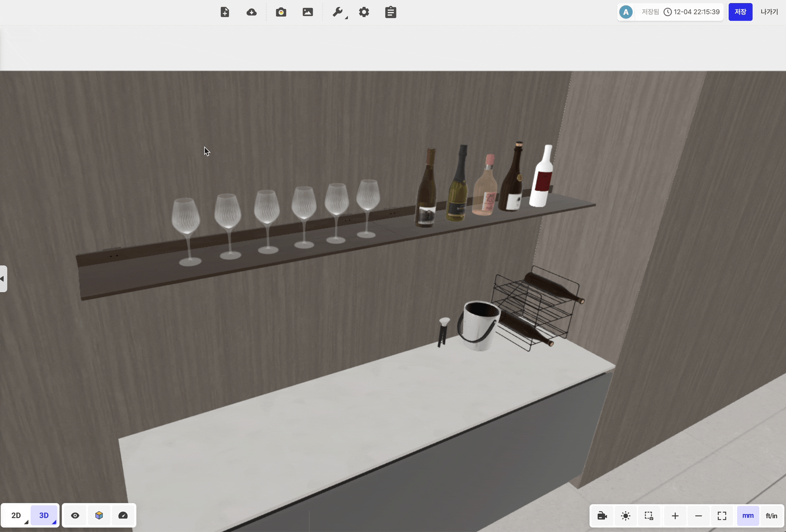Image resolution: width=786 pixels, height=532 pixels.
Task: Select the colored cube material icon
Action: (99, 515)
